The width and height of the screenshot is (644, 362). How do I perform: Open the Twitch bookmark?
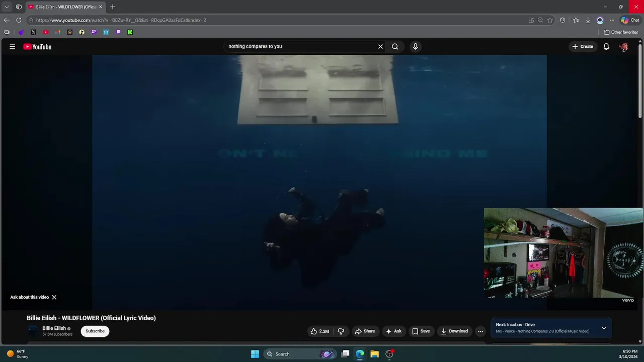click(118, 32)
